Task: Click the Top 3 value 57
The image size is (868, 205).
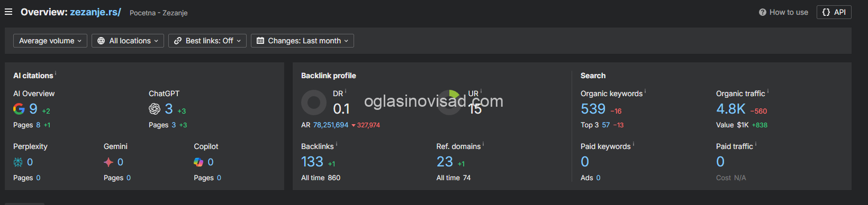Action: (x=606, y=125)
